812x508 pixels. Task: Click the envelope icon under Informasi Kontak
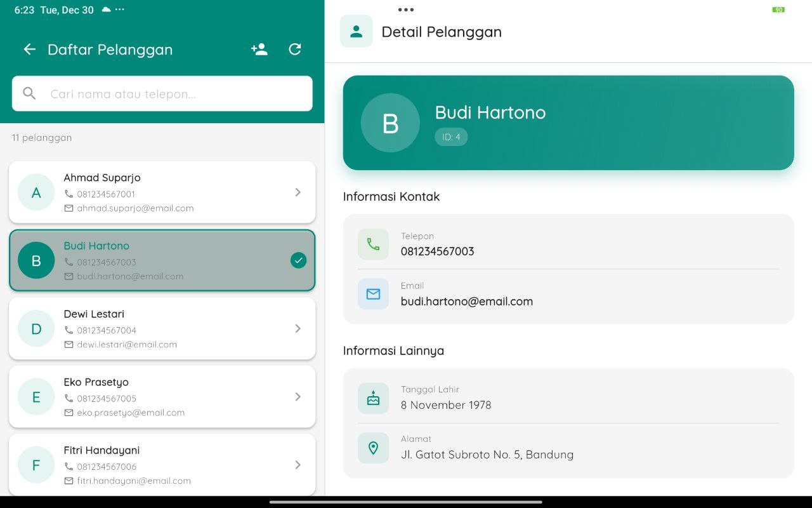[x=373, y=293]
